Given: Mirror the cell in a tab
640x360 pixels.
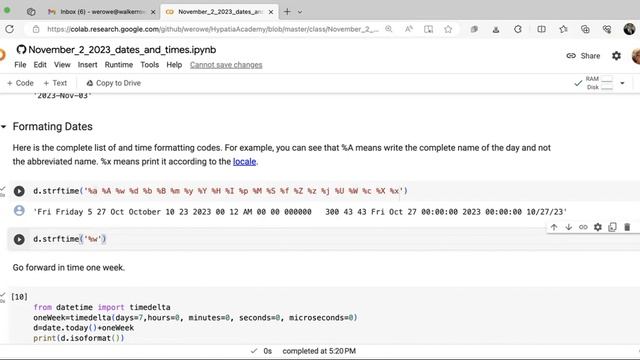Looking at the screenshot, I should pyautogui.click(x=612, y=227).
